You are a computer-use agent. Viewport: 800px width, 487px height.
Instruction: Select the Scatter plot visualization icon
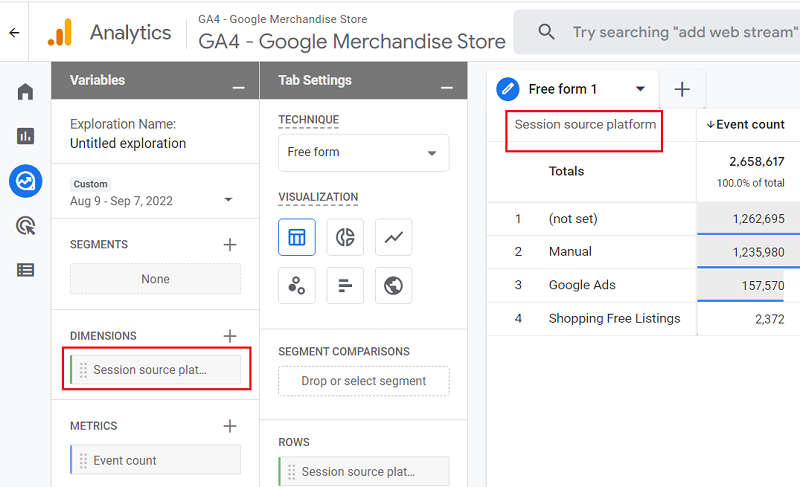point(297,286)
